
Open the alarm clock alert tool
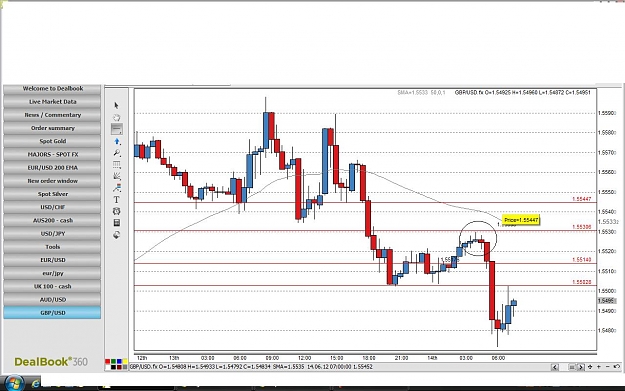(x=116, y=211)
